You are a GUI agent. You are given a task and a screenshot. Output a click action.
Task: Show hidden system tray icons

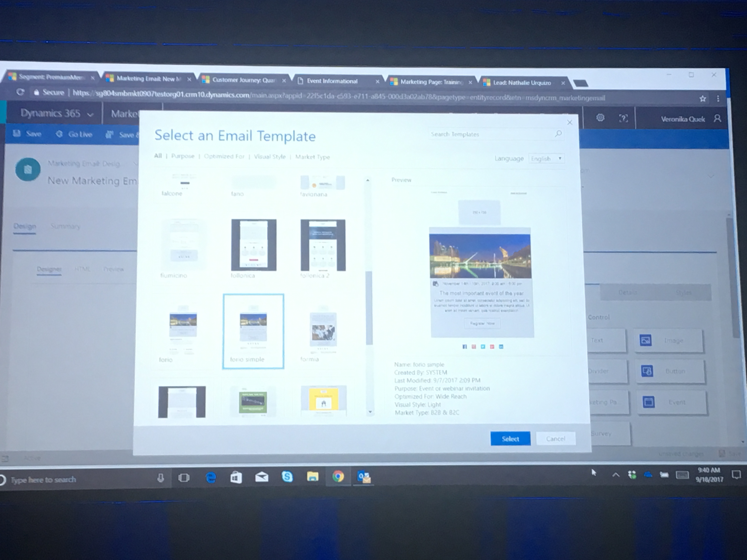(616, 475)
